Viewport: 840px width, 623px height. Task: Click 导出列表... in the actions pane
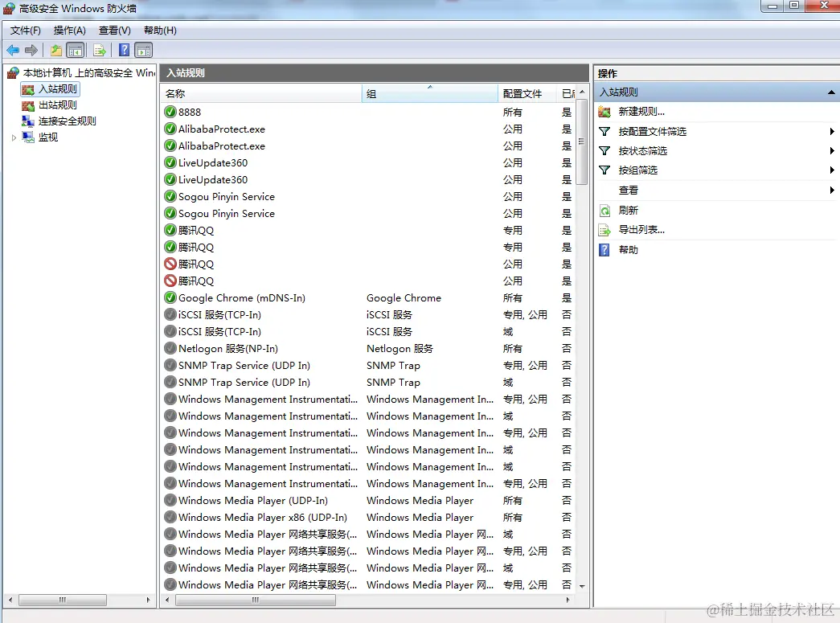(641, 230)
